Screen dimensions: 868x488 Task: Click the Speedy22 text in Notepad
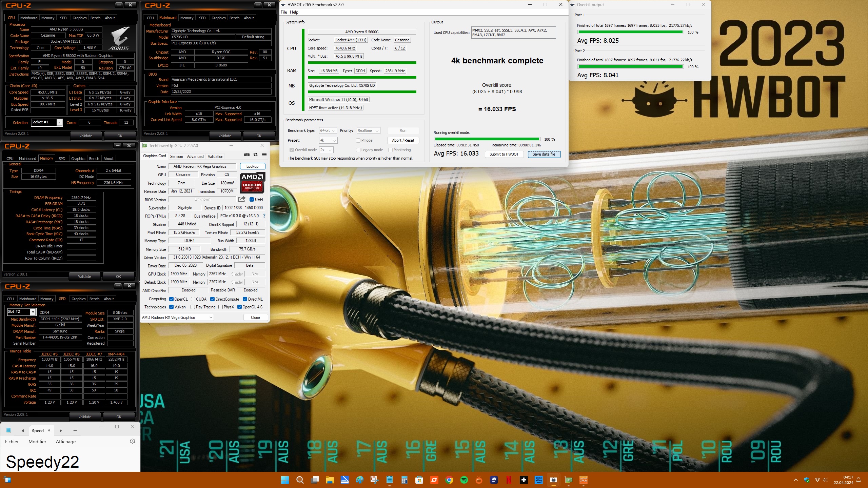(42, 462)
